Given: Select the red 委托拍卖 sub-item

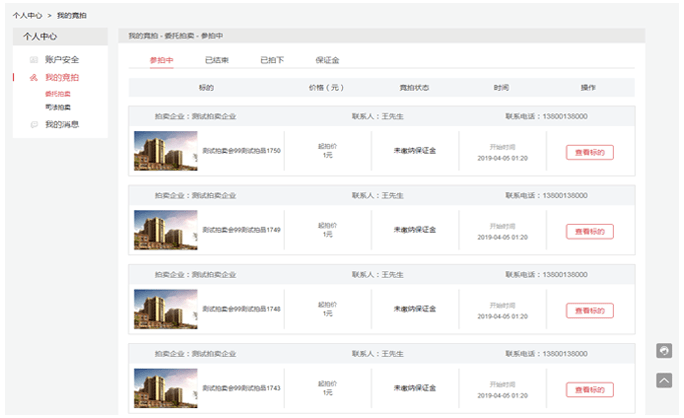Looking at the screenshot, I should click(x=58, y=94).
